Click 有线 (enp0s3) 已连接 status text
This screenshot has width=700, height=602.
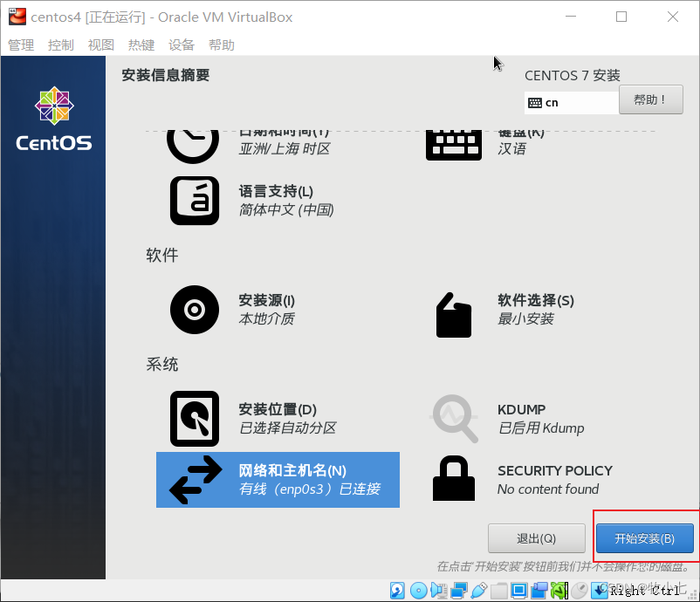click(x=310, y=489)
